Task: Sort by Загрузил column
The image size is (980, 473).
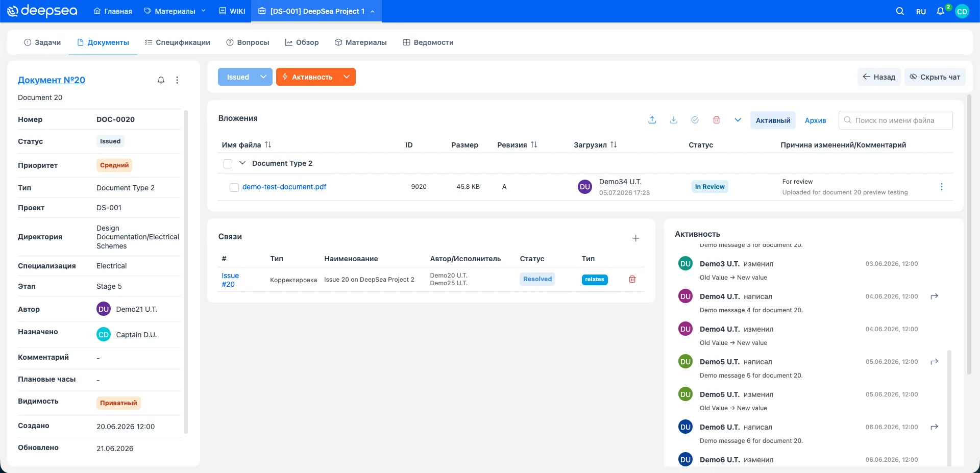Action: (x=614, y=145)
